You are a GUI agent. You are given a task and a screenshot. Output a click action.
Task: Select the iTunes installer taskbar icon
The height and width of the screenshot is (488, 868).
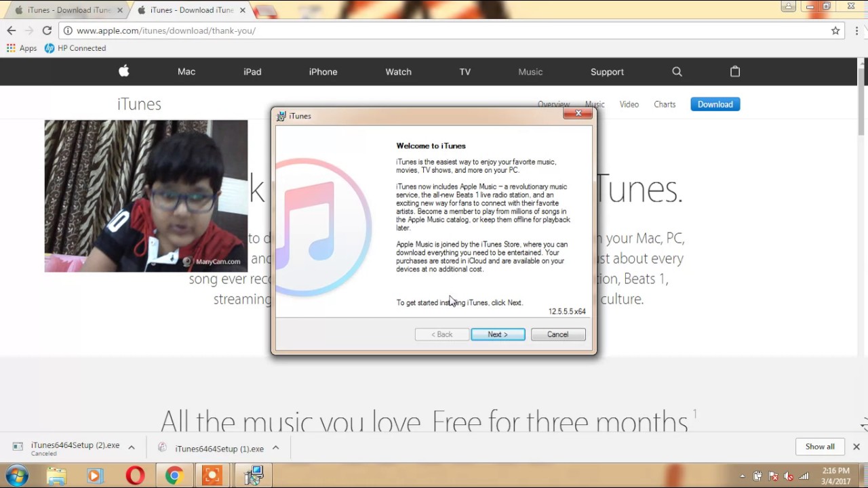pyautogui.click(x=254, y=475)
